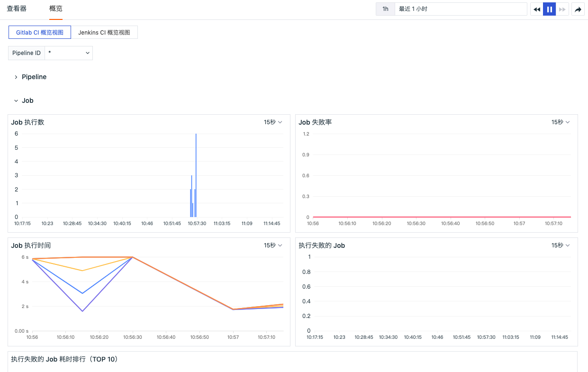Select Jenkins CI 概览视图 view
The image size is (588, 372).
click(104, 32)
